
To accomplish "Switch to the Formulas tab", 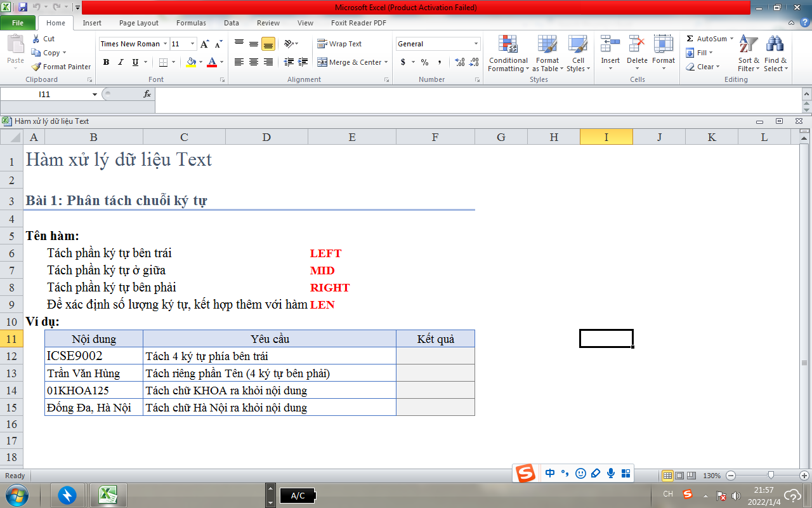I will 191,23.
